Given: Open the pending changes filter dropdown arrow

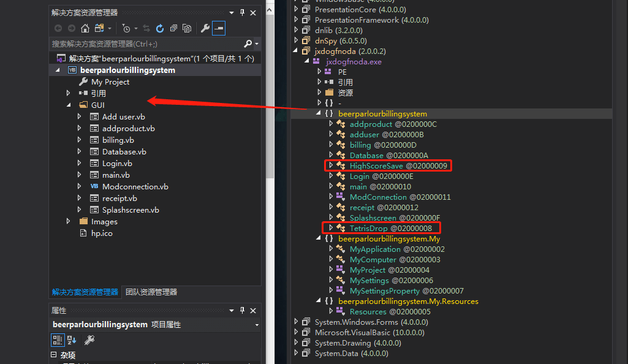Looking at the screenshot, I should pyautogui.click(x=136, y=28).
